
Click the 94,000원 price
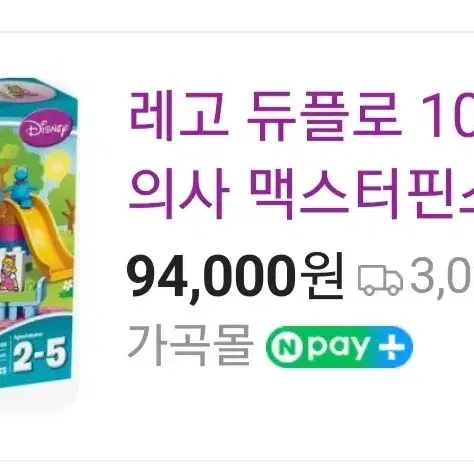coord(235,279)
